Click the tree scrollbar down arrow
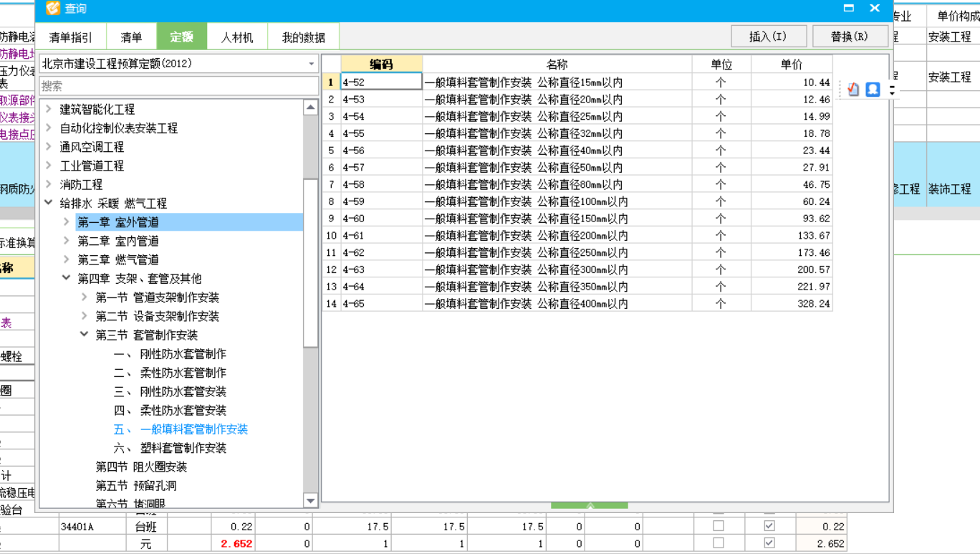This screenshot has height=554, width=980. coord(310,500)
